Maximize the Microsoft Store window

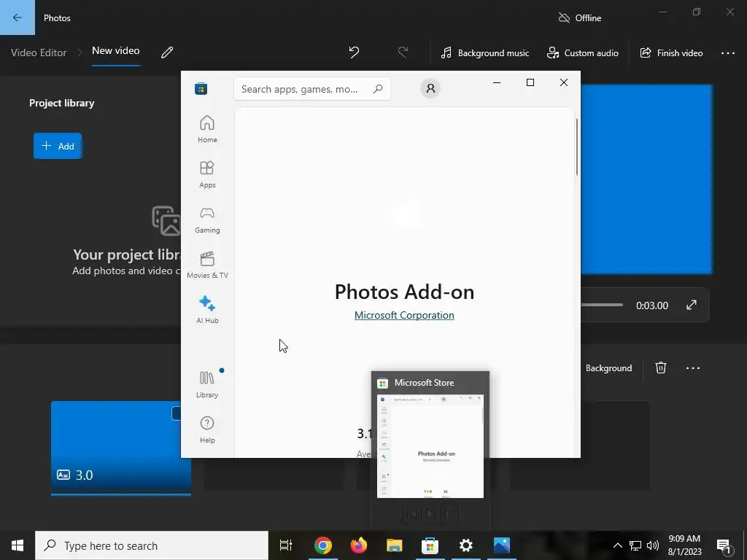(530, 82)
